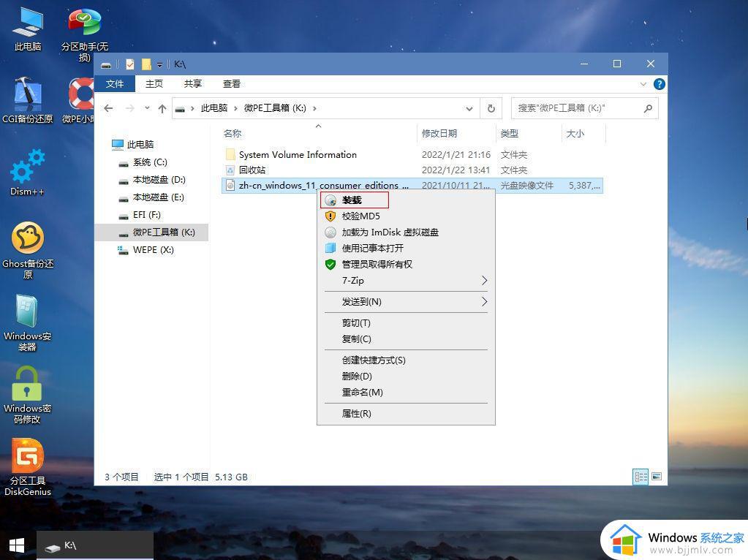
Task: Choose 重命名(M) from the context menu
Action: coord(406,392)
